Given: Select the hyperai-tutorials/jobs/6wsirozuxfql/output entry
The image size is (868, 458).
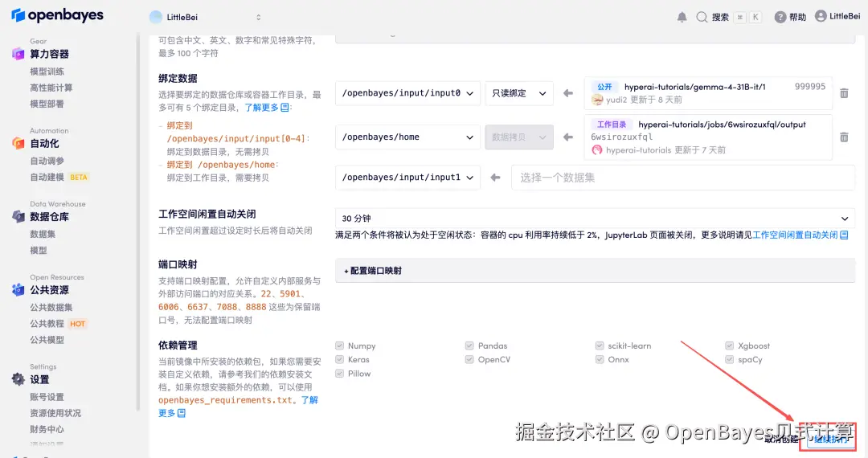Looking at the screenshot, I should (x=709, y=137).
